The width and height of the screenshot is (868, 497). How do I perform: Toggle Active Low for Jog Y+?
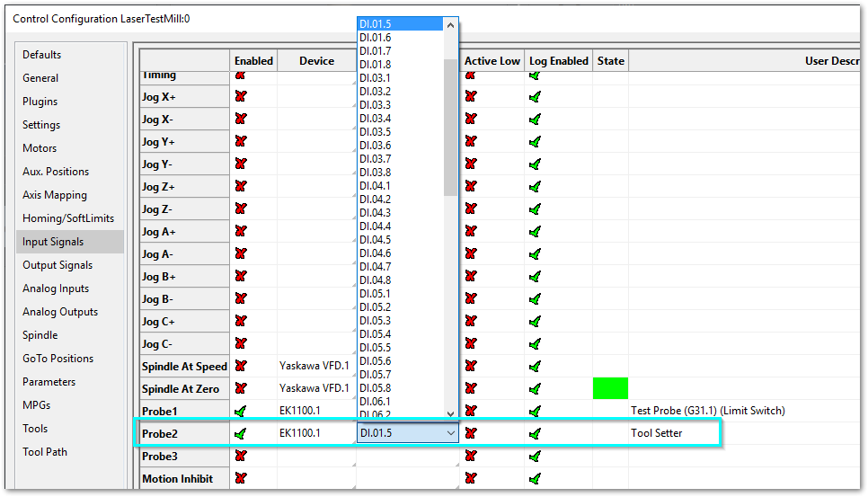[x=470, y=141]
